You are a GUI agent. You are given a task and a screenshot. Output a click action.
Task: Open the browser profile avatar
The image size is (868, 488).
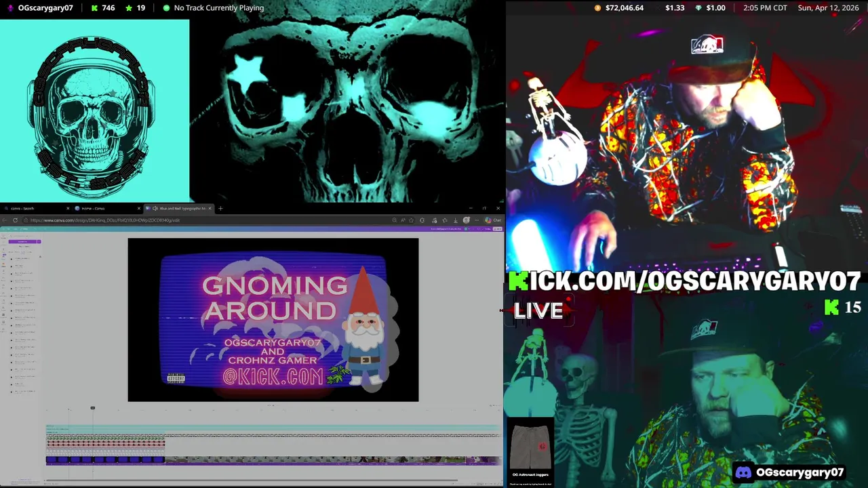point(467,220)
